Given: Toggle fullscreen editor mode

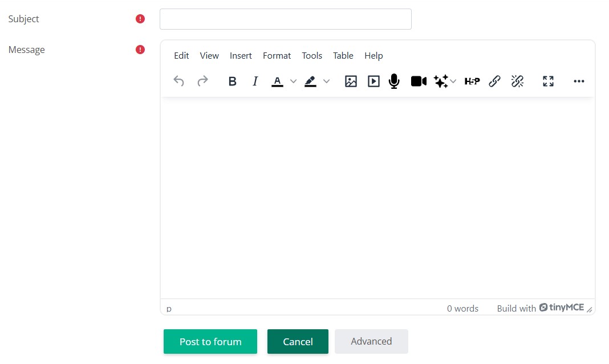Looking at the screenshot, I should click(548, 81).
